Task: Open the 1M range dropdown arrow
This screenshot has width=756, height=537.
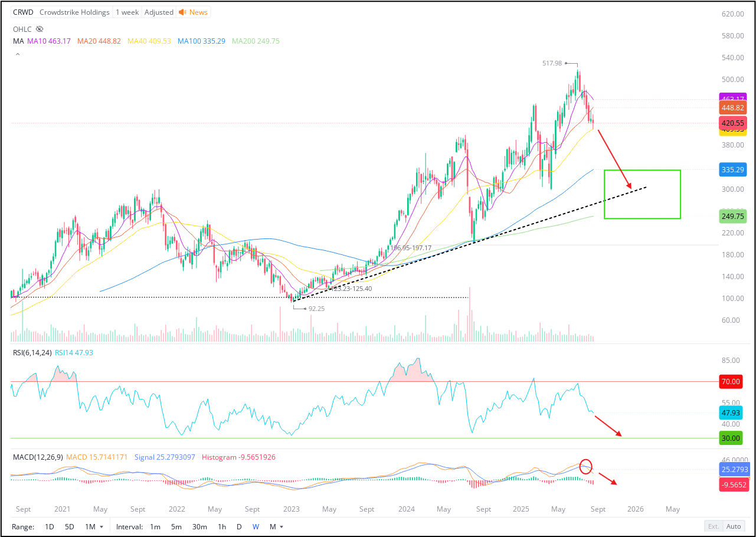Action: coord(103,526)
